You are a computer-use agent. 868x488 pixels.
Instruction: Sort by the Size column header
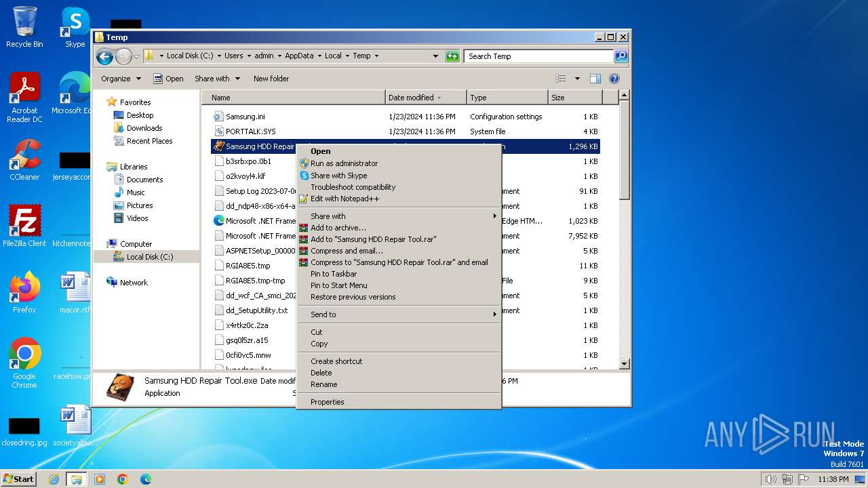[574, 98]
